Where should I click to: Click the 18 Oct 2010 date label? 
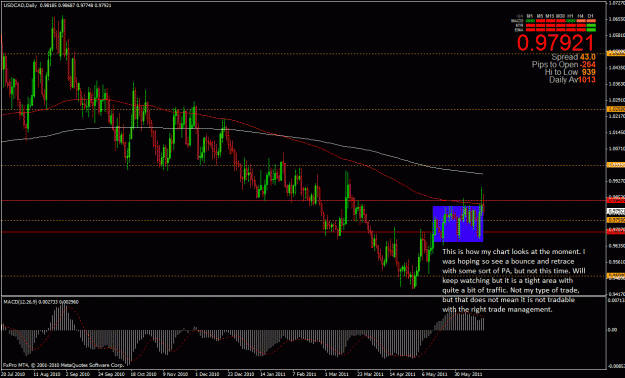143,374
